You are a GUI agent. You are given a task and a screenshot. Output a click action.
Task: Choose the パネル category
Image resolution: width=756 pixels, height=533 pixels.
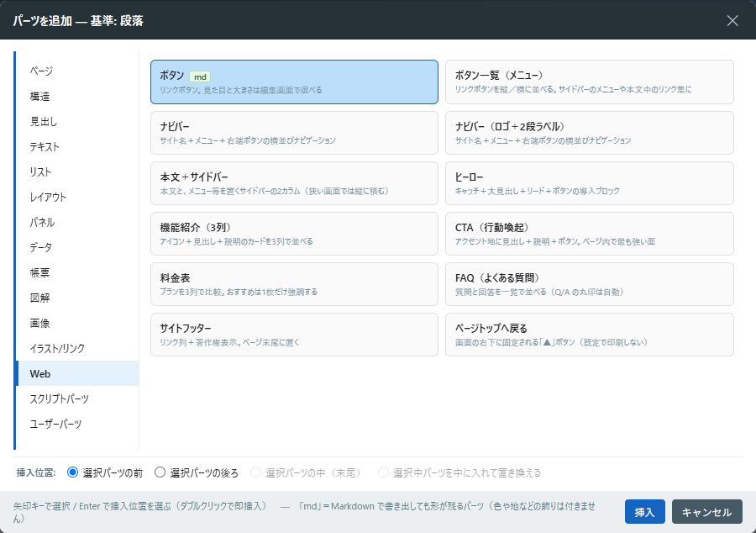(78, 223)
